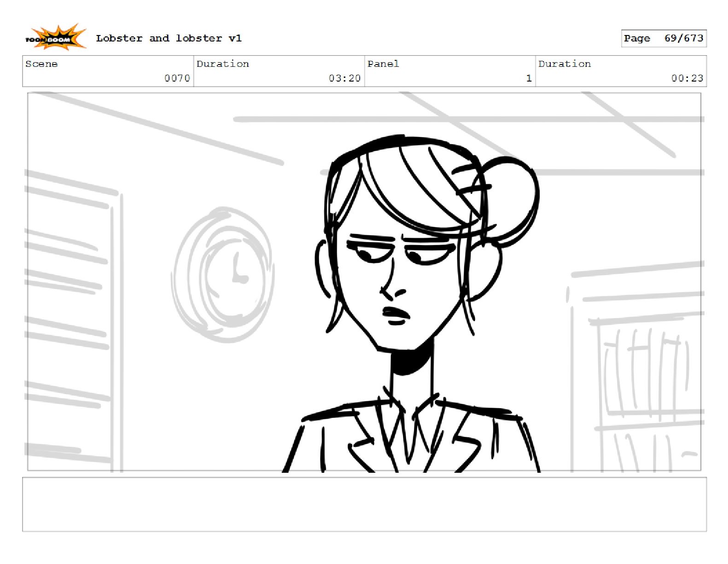Click the 'Panel' label
This screenshot has width=728, height=564.
[383, 64]
